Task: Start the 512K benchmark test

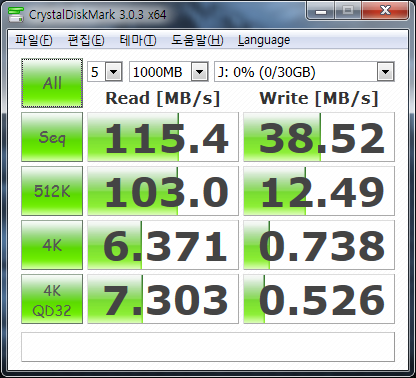Action: click(x=52, y=191)
